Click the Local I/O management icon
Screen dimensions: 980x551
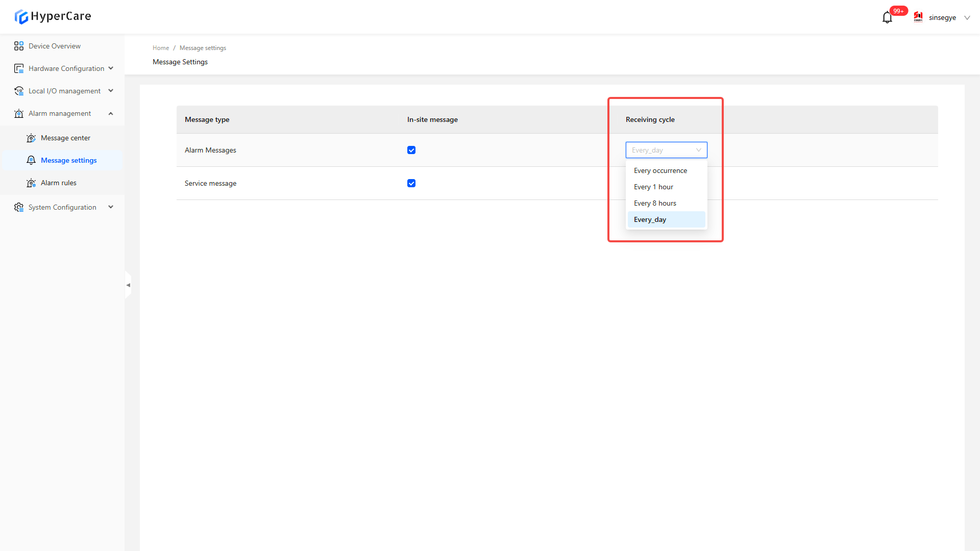coord(19,91)
